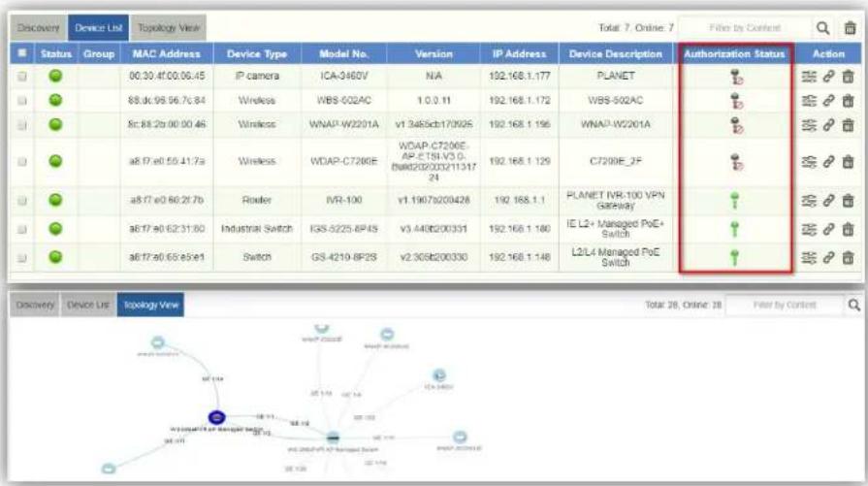Image resolution: width=868 pixels, height=486 pixels.
Task: Check the box for WNAP-W2201A row
Action: point(22,125)
